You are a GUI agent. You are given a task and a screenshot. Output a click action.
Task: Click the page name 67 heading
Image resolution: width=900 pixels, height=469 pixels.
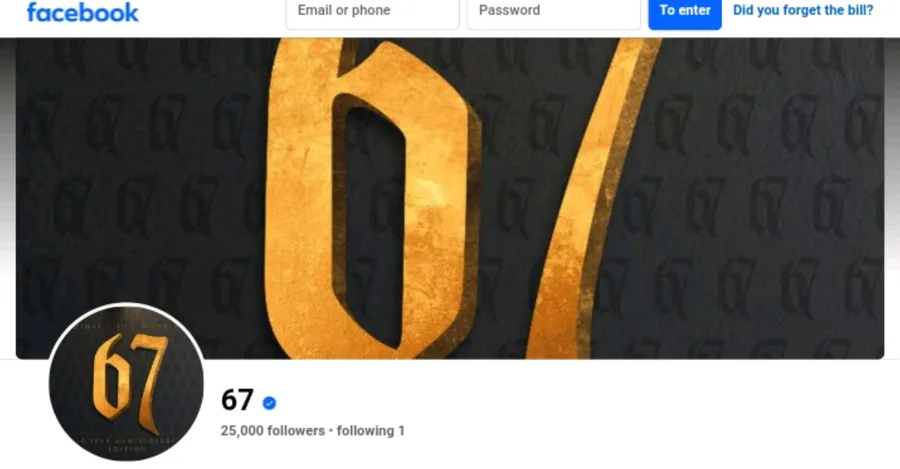coord(237,400)
